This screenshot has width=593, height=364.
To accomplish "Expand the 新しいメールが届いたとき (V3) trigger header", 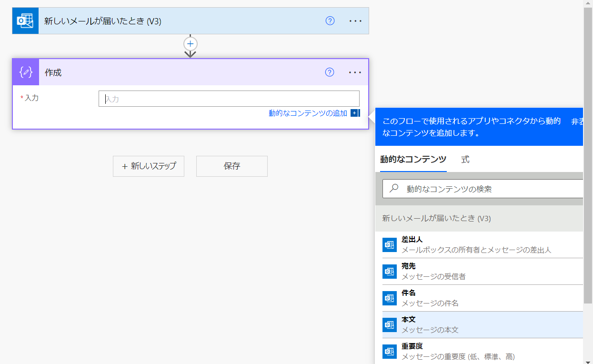I will 191,21.
